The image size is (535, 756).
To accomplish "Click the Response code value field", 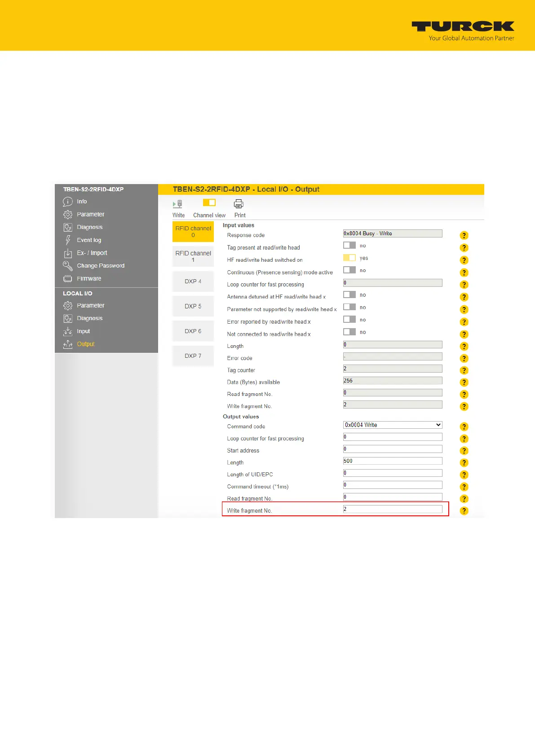I will [393, 233].
